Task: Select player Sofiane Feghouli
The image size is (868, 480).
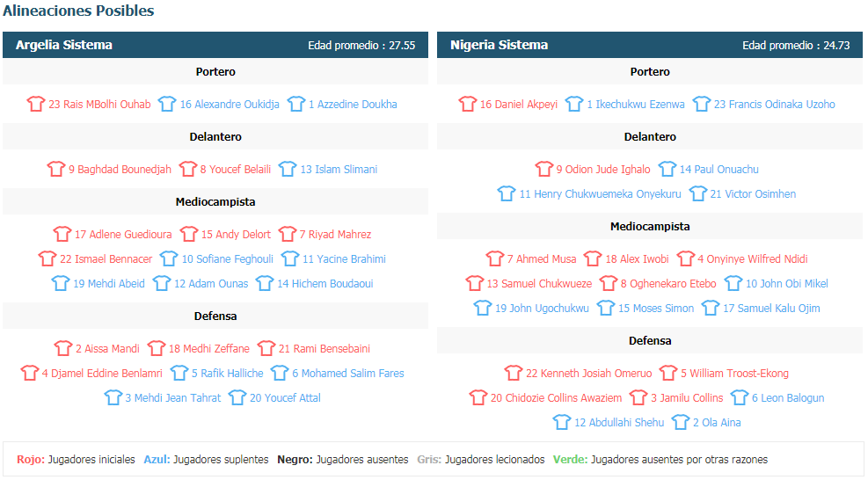Action: point(228,258)
